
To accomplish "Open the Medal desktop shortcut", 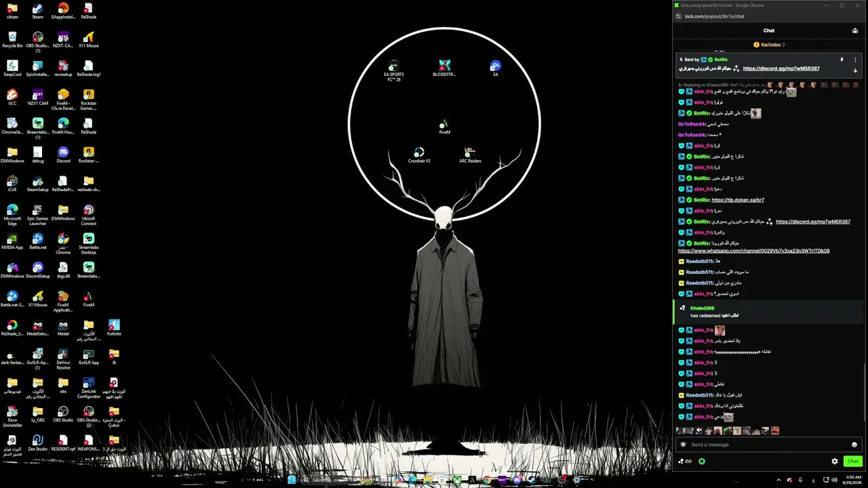I will (x=63, y=327).
